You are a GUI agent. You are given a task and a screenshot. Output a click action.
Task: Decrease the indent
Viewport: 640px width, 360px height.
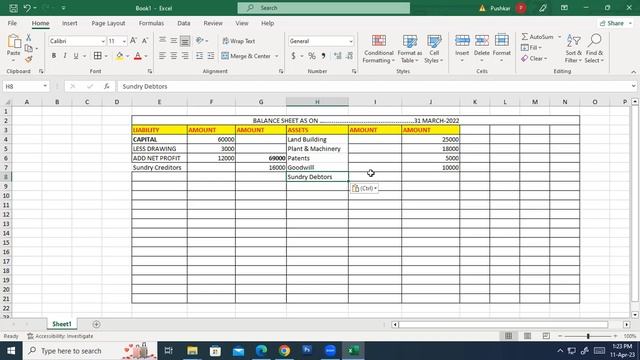pyautogui.click(x=200, y=56)
